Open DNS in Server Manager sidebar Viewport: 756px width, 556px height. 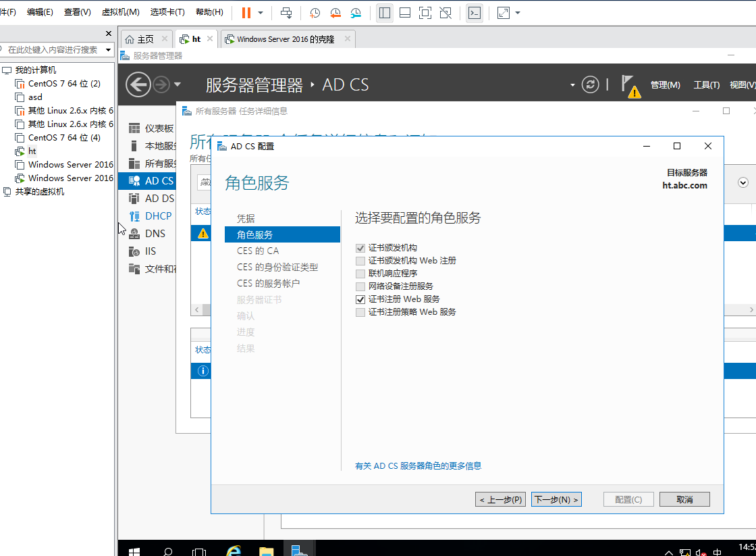point(147,234)
